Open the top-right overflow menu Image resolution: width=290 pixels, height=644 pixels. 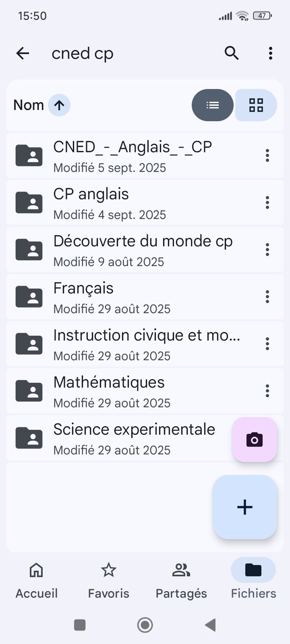[x=271, y=53]
